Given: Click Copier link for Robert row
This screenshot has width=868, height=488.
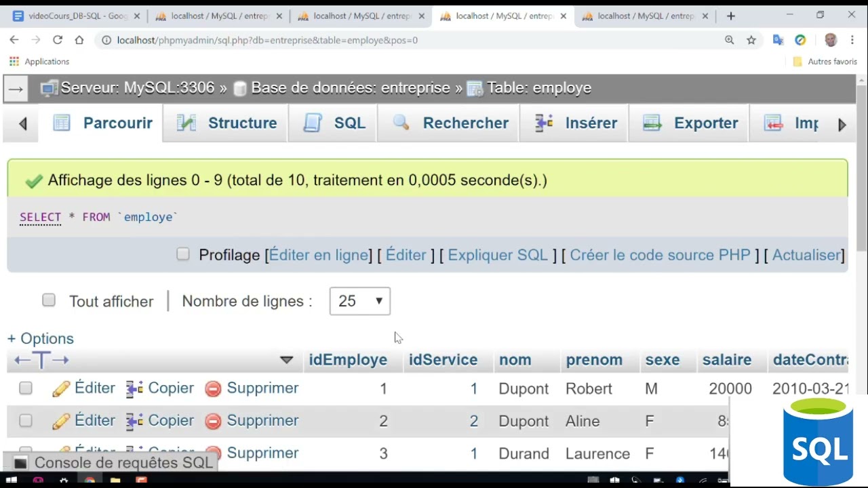Looking at the screenshot, I should coord(171,388).
